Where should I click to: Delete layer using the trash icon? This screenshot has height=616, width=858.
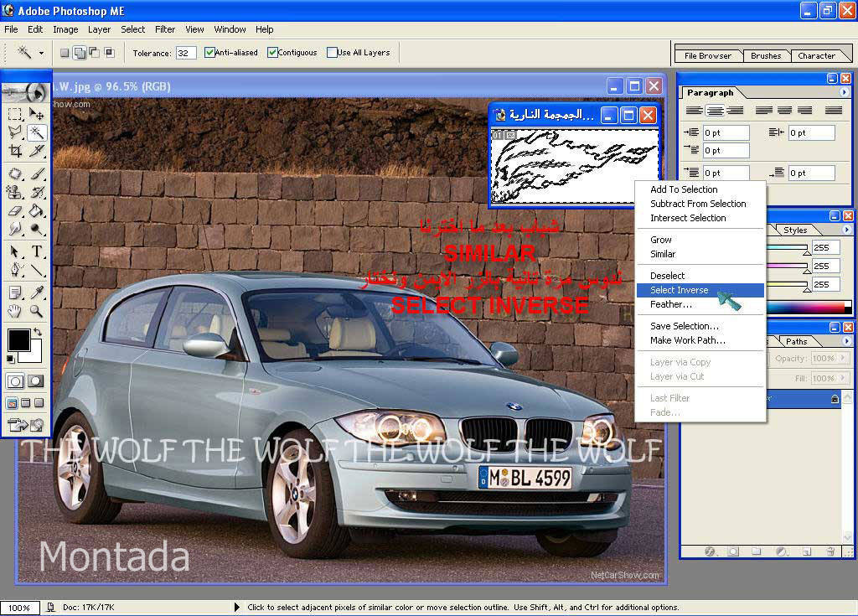[x=830, y=551]
